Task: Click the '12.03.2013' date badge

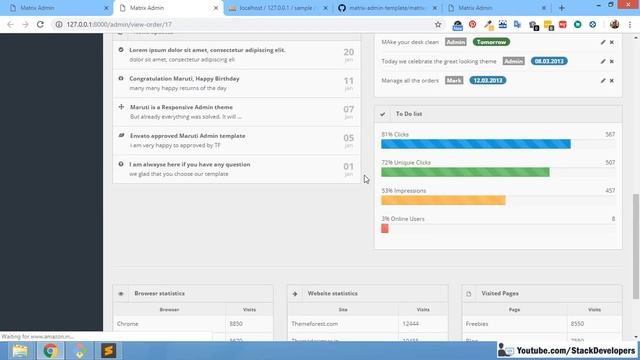Action: coord(488,80)
